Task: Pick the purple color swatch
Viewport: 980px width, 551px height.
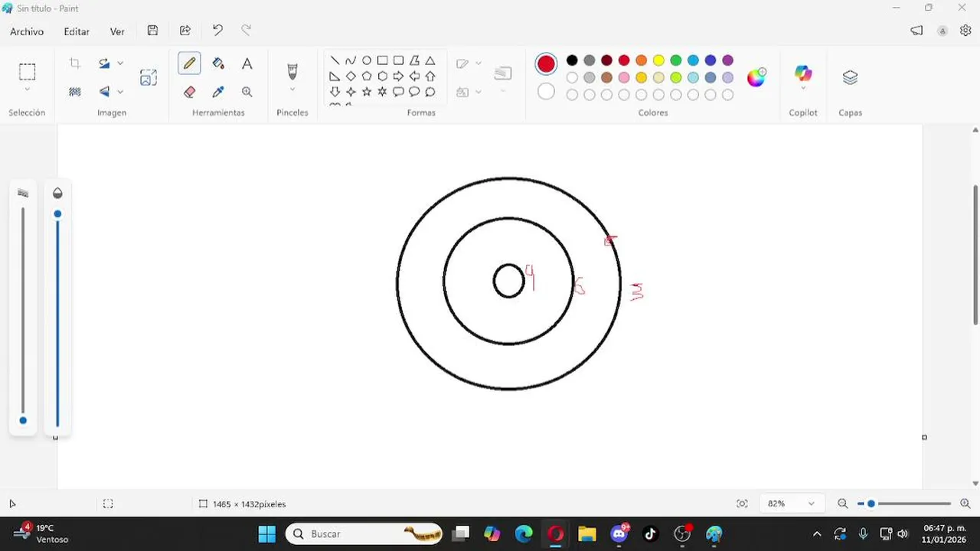Action: [x=727, y=60]
